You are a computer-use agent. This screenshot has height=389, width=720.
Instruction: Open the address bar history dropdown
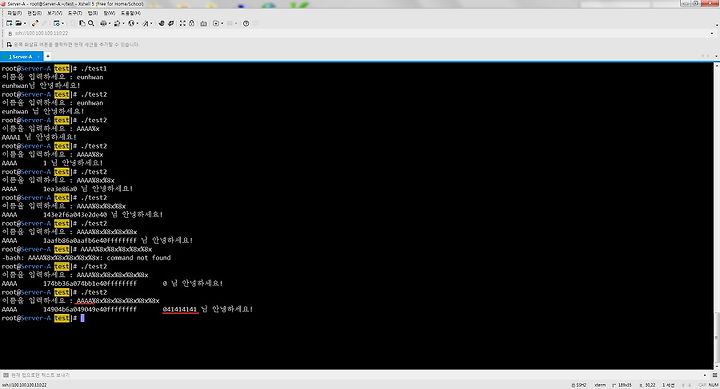[x=712, y=34]
